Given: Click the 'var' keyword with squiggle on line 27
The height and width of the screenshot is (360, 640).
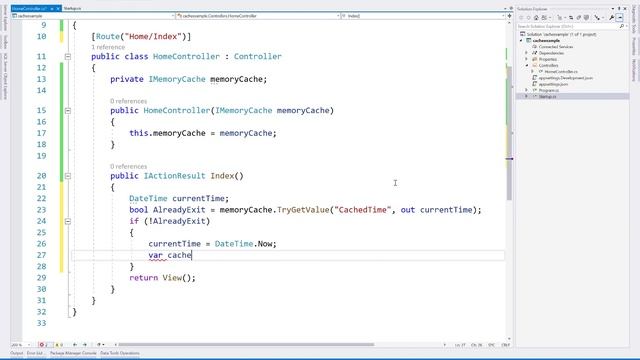Looking at the screenshot, I should (x=155, y=255).
